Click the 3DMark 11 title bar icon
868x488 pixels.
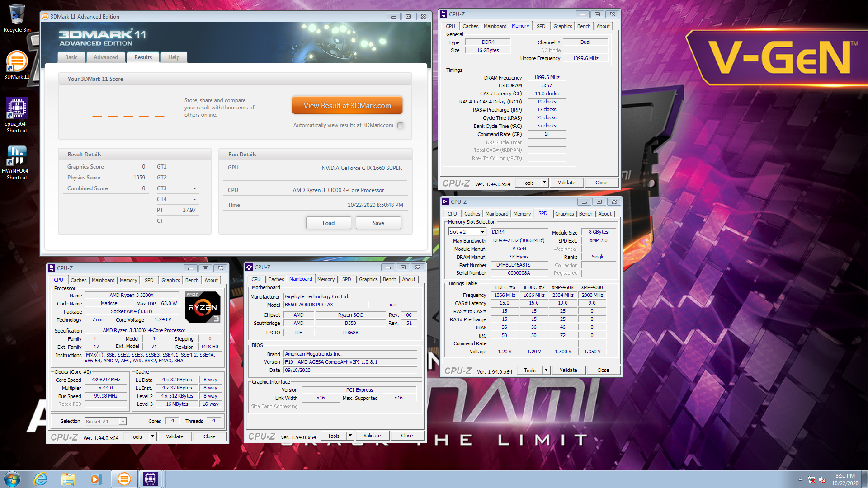[45, 16]
